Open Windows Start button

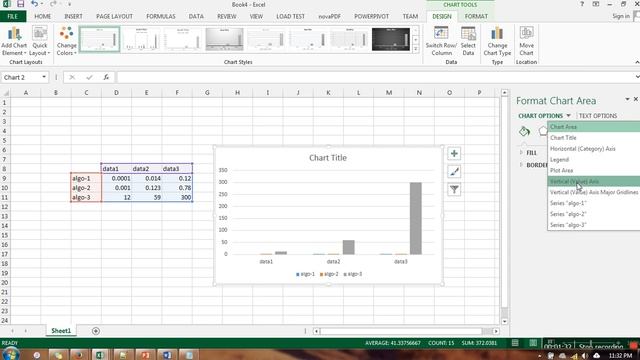tap(10, 354)
